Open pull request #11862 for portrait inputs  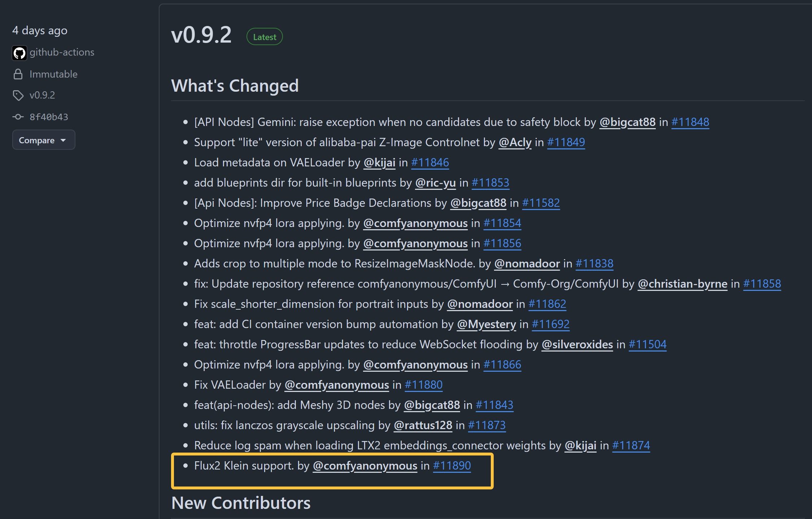coord(547,304)
